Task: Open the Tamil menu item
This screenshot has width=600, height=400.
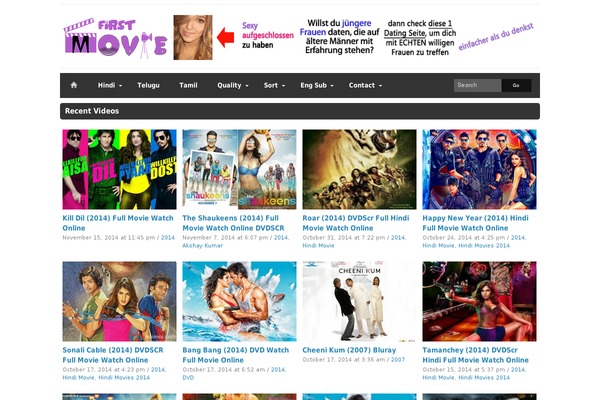Action: (x=188, y=85)
